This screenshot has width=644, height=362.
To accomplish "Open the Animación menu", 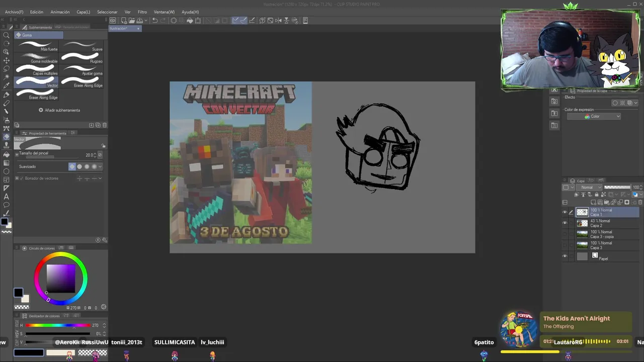I will point(60,12).
